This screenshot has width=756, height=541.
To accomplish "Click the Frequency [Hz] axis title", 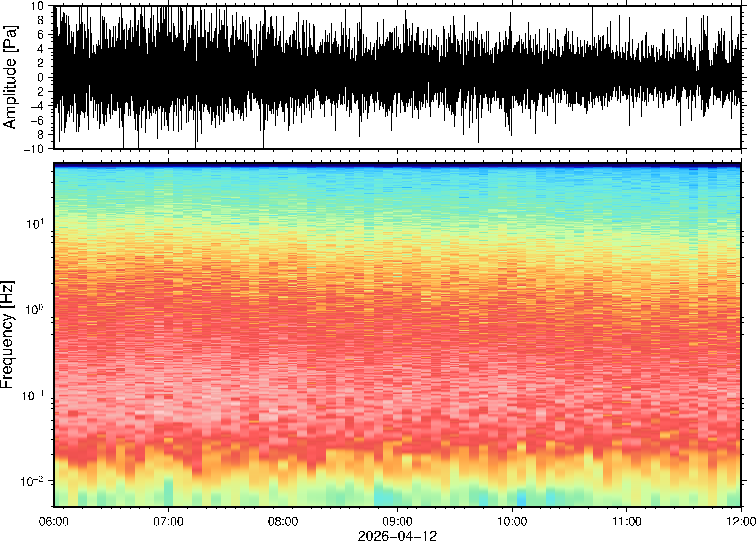I will click(7, 335).
